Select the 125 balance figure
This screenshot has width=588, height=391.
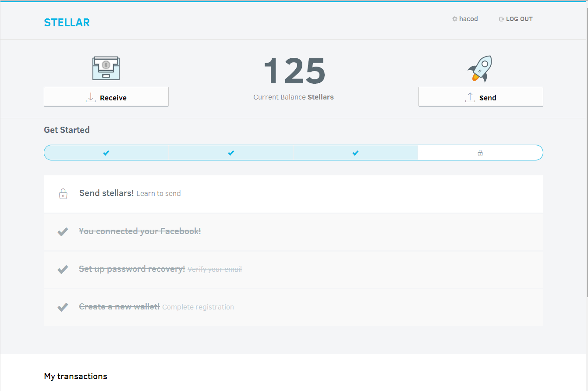294,71
